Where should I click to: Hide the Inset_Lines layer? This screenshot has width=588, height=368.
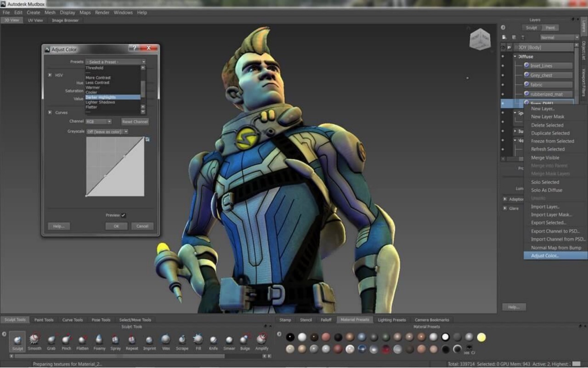503,66
